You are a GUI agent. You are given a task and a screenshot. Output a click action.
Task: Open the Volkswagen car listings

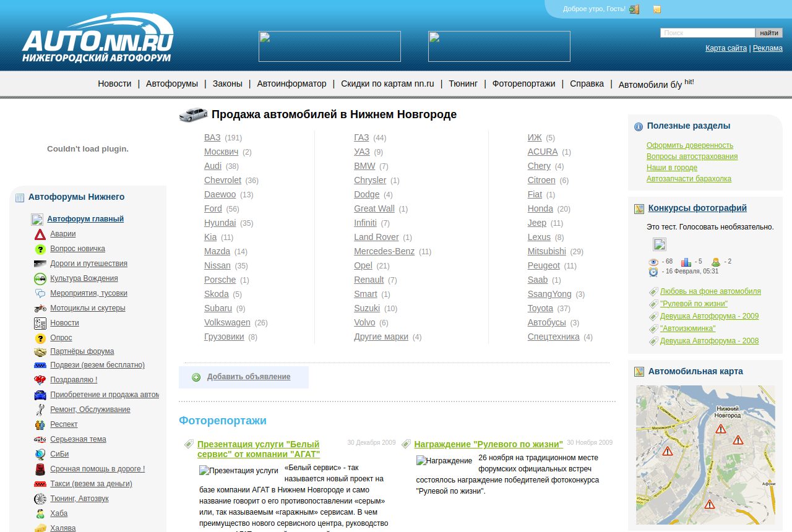[x=227, y=322]
